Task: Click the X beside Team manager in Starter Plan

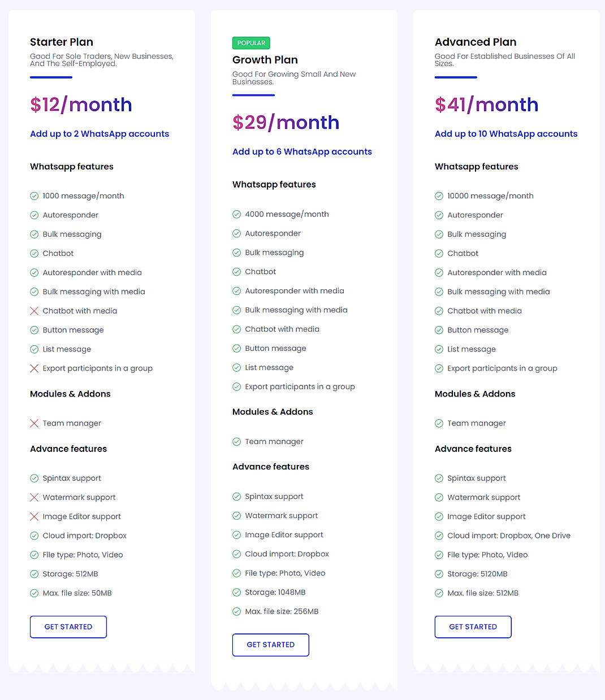Action: tap(34, 423)
